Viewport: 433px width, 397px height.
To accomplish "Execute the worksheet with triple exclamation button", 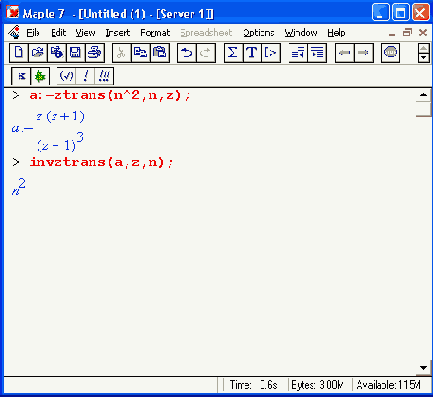I will click(x=104, y=76).
